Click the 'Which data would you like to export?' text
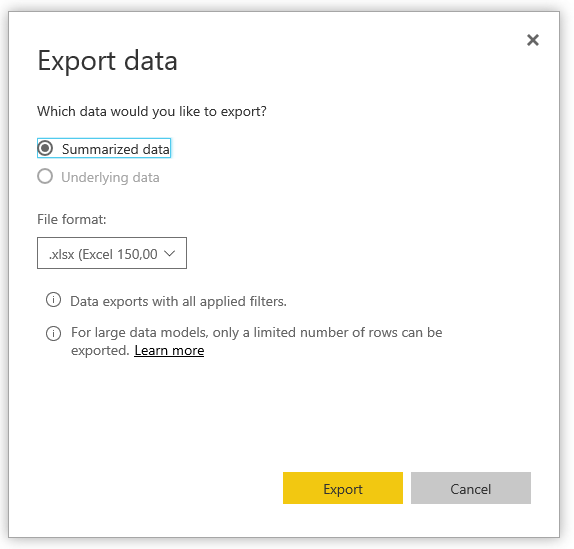This screenshot has width=574, height=549. tap(152, 111)
